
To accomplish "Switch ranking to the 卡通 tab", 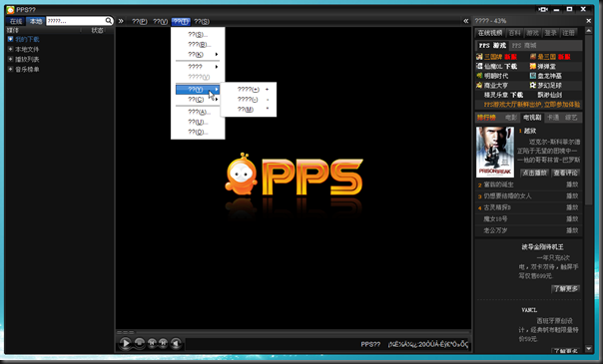I will pyautogui.click(x=553, y=118).
